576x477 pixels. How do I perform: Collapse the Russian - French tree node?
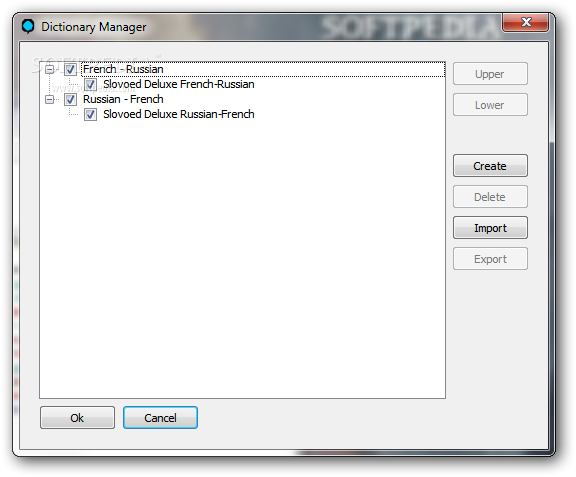(x=50, y=99)
